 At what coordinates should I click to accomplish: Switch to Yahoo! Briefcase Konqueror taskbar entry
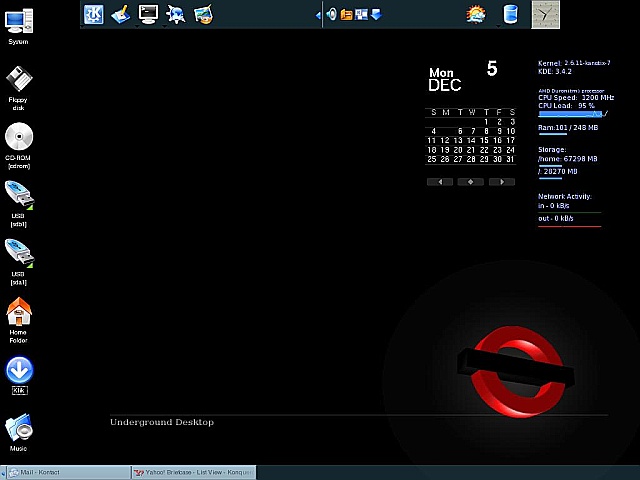pyautogui.click(x=194, y=472)
